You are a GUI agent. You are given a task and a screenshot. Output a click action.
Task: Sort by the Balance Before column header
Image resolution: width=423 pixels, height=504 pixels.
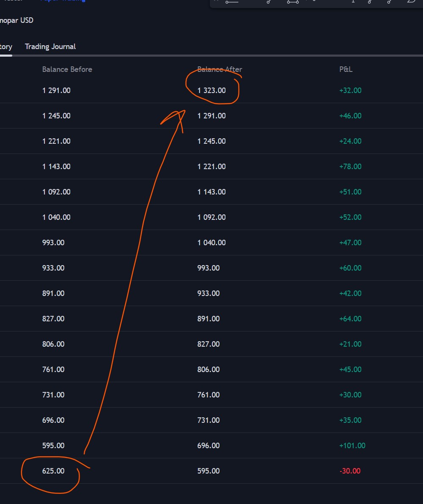click(67, 69)
